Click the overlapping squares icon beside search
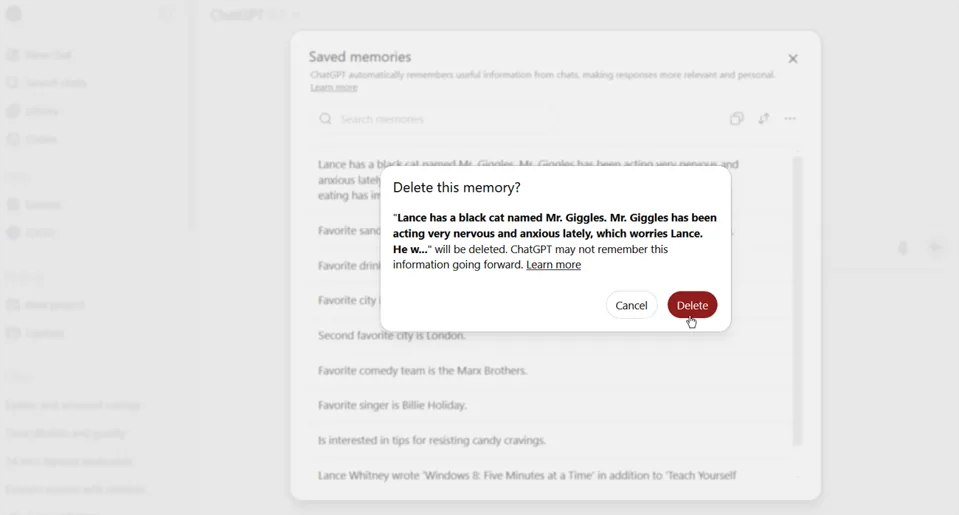The image size is (959, 515). [x=737, y=119]
